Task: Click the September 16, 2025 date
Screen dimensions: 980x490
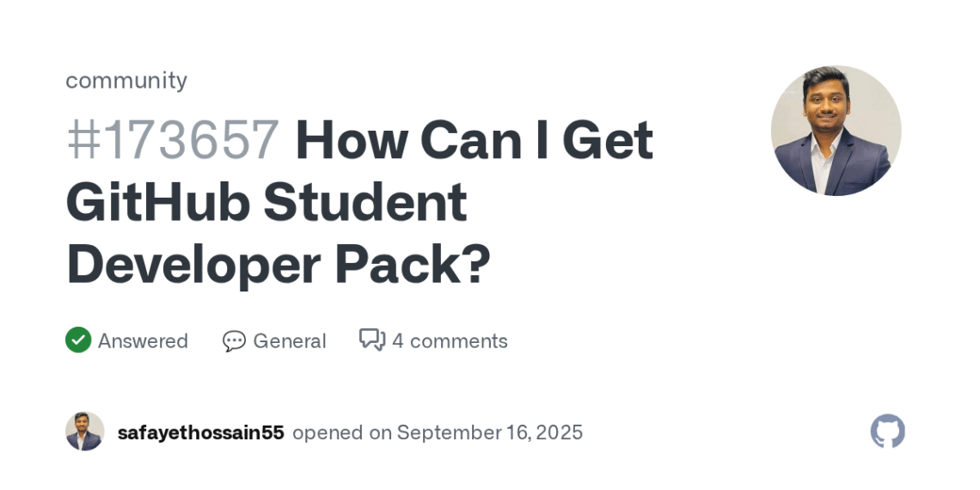Action: click(x=490, y=432)
